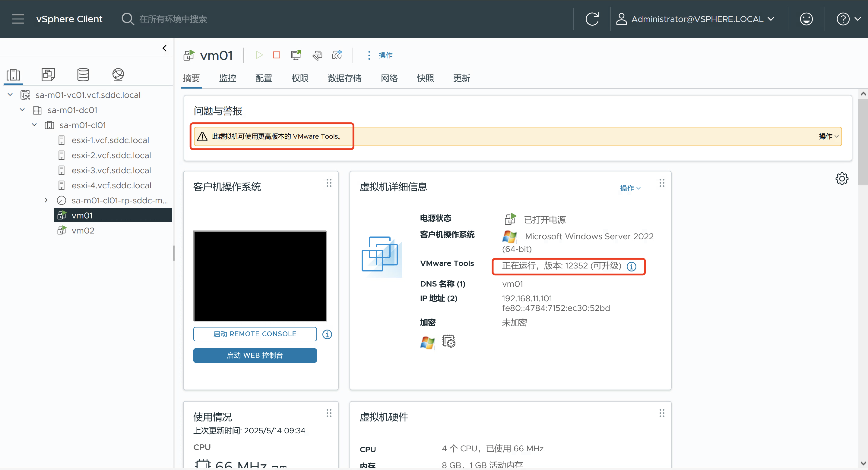The image size is (868, 470).
Task: Open the hamburger main menu
Action: 18,19
